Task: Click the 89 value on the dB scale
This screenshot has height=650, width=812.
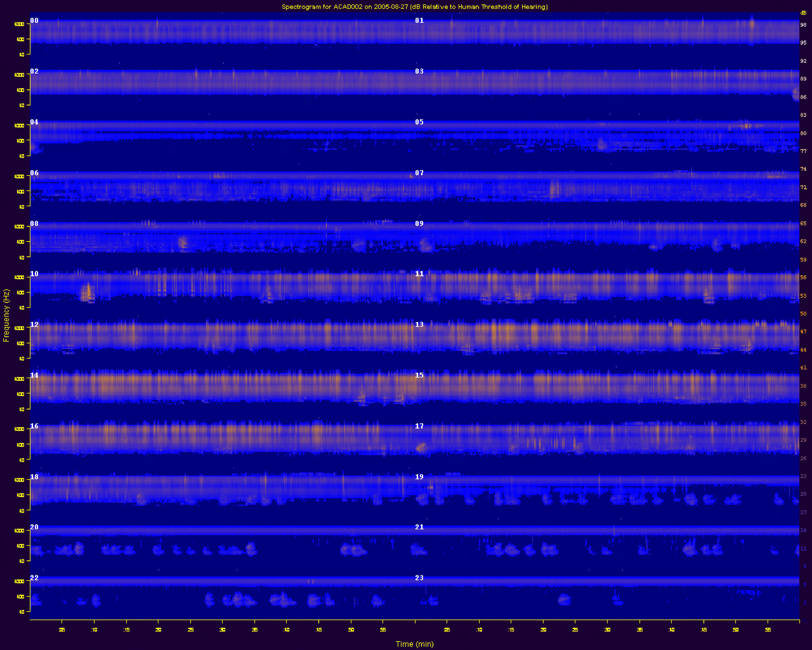Action: [x=803, y=79]
